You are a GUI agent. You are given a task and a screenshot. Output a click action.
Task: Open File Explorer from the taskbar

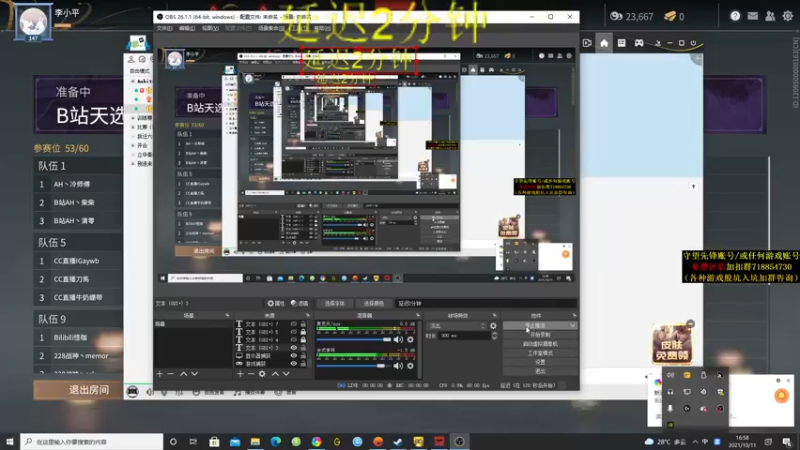[x=255, y=441]
